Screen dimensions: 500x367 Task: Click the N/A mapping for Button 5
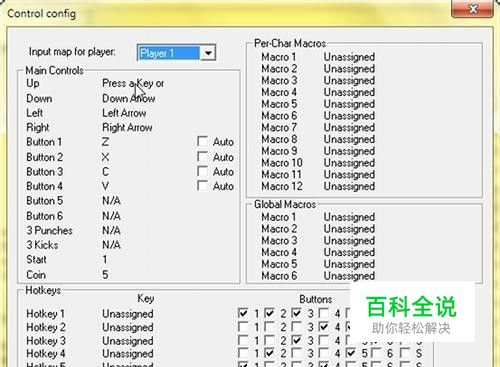[x=111, y=201]
